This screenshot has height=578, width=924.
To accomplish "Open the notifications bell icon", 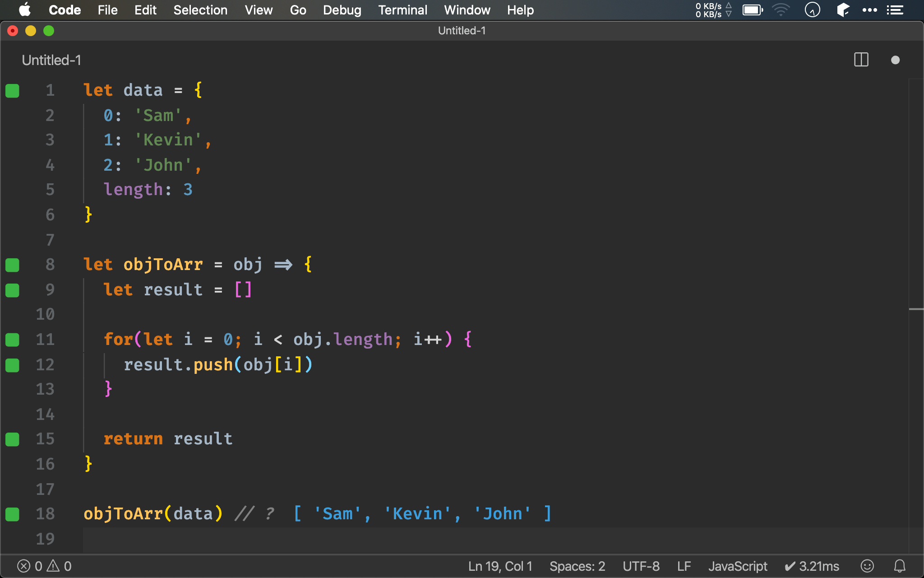I will pyautogui.click(x=900, y=566).
